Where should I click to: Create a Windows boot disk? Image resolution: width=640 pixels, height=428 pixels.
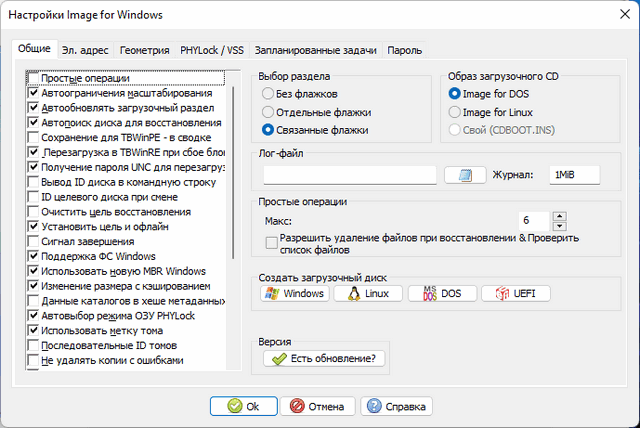(x=294, y=293)
